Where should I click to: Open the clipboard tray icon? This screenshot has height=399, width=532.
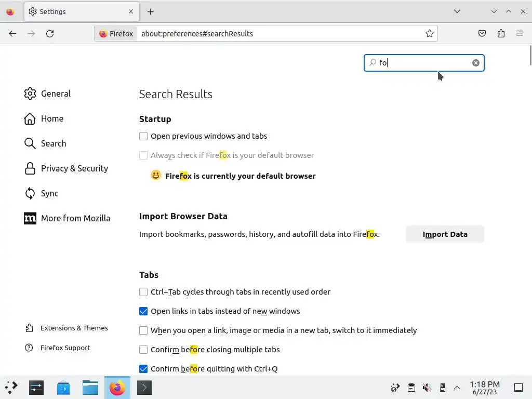(411, 388)
